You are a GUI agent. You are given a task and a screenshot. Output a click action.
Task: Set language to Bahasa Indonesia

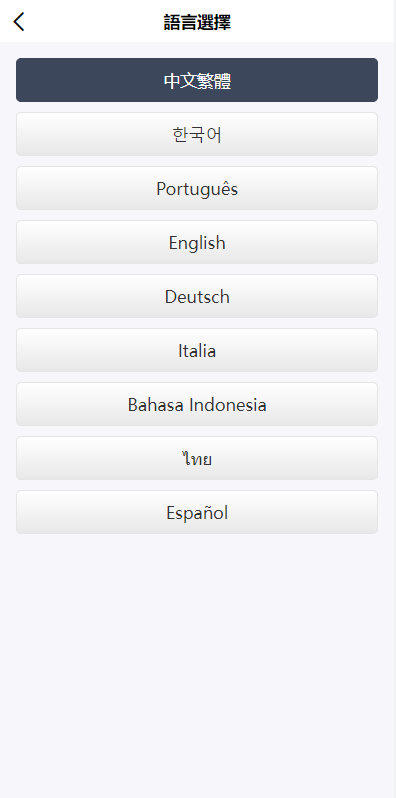click(x=197, y=404)
